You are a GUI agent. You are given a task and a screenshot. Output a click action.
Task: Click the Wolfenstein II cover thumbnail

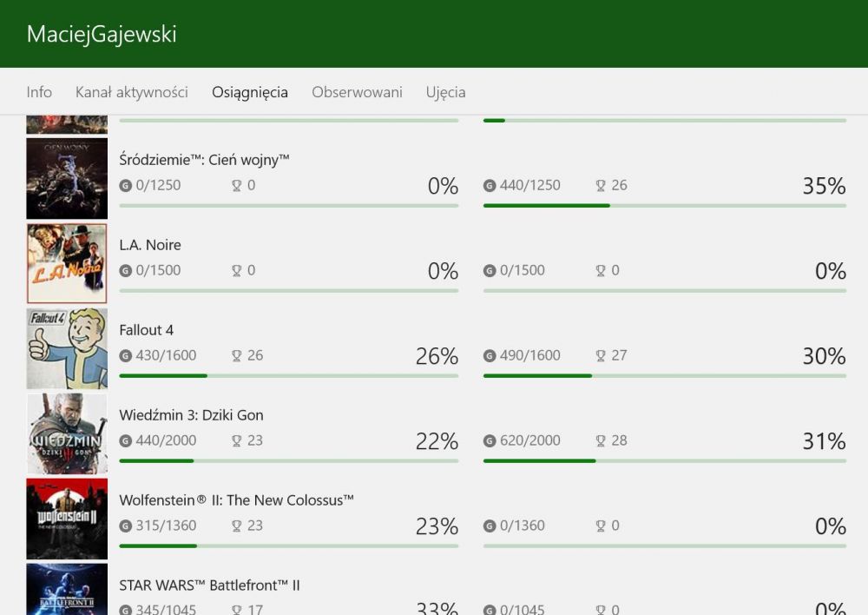(x=67, y=519)
